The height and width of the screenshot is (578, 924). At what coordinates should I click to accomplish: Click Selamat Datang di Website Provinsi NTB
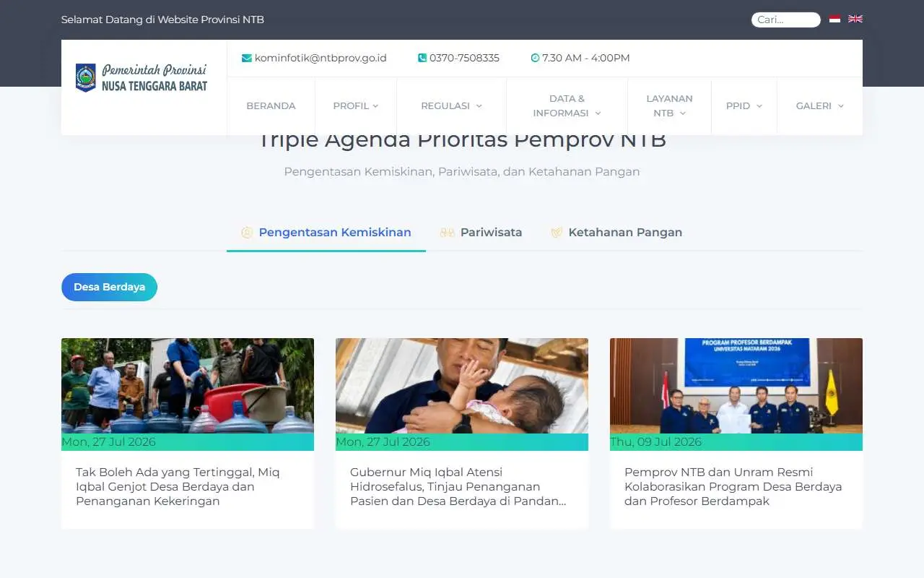coord(162,20)
